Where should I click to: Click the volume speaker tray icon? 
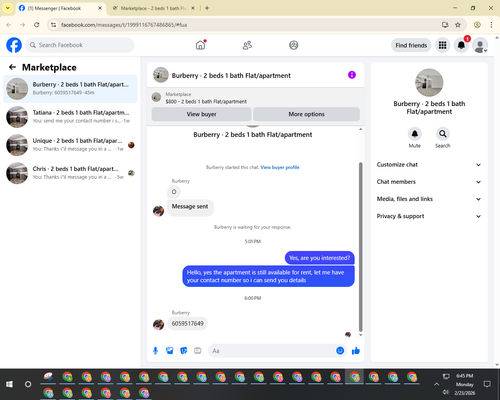click(446, 392)
